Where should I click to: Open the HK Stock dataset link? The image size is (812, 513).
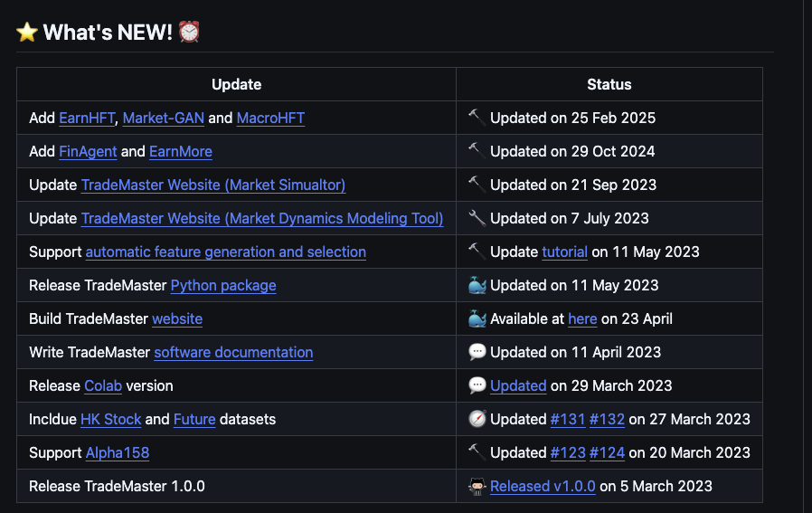pos(111,419)
